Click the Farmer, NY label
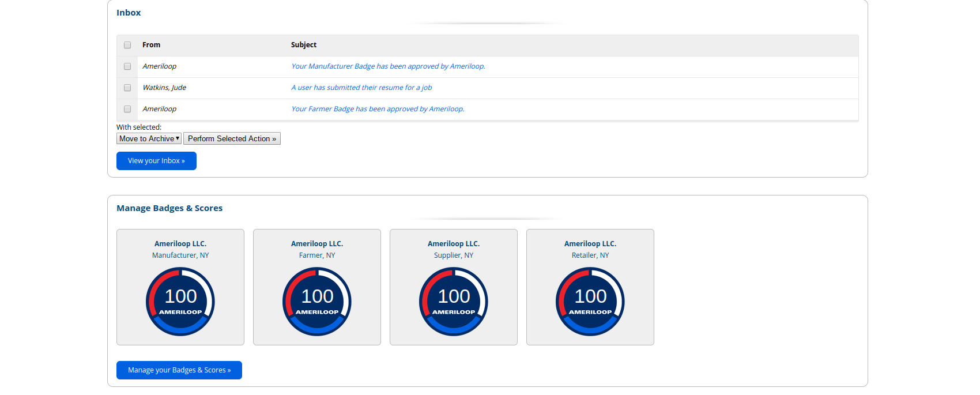Viewport: 980px width, 395px height. (x=317, y=255)
